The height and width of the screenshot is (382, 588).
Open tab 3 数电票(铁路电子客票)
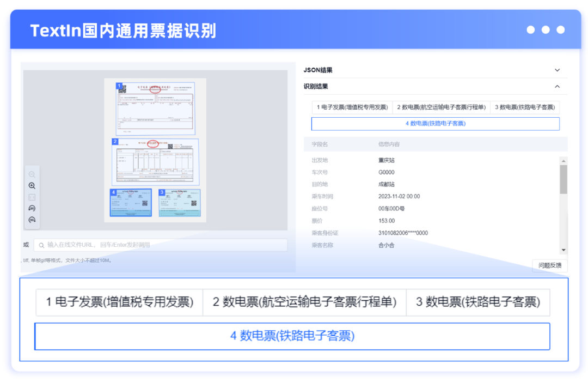click(525, 107)
